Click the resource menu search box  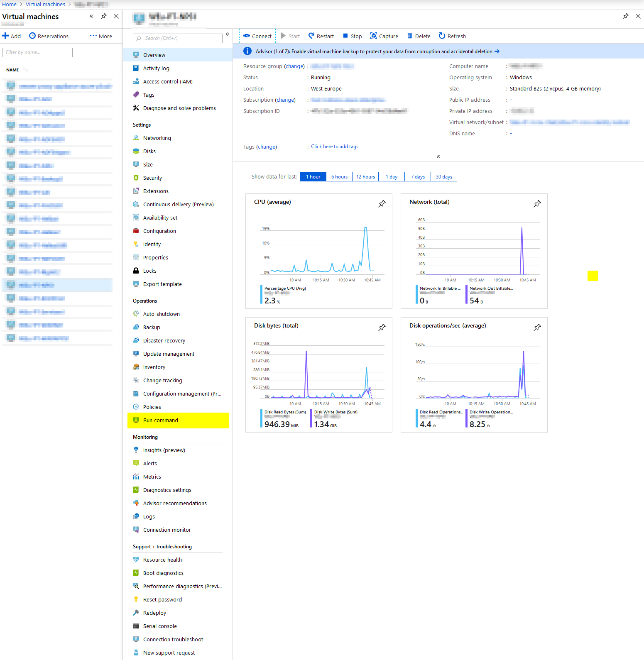point(178,38)
